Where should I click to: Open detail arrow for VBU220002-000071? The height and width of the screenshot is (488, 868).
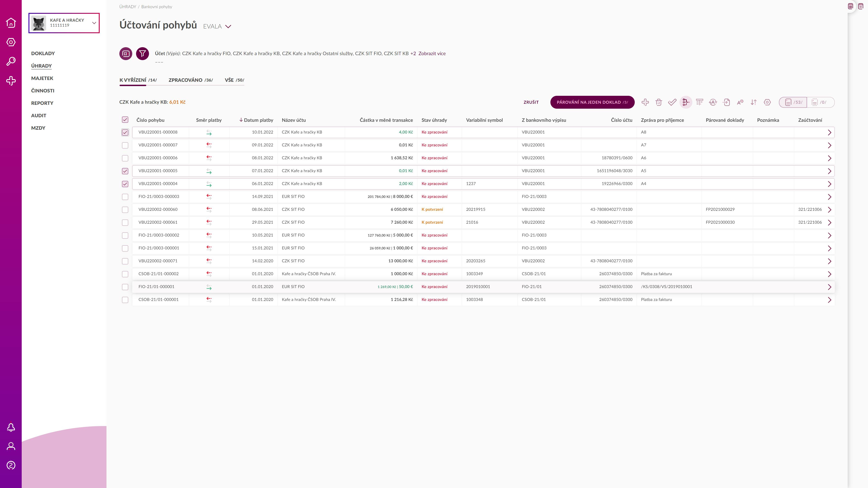point(830,261)
